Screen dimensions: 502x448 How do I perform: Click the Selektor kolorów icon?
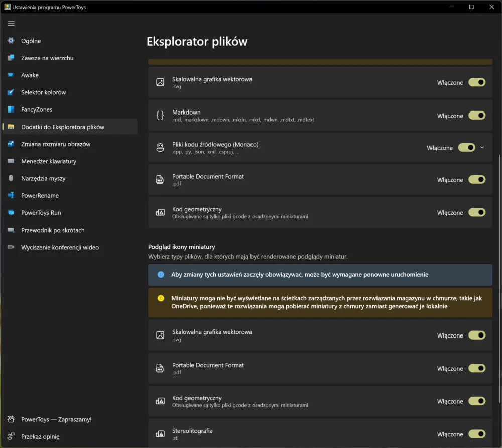click(x=11, y=92)
